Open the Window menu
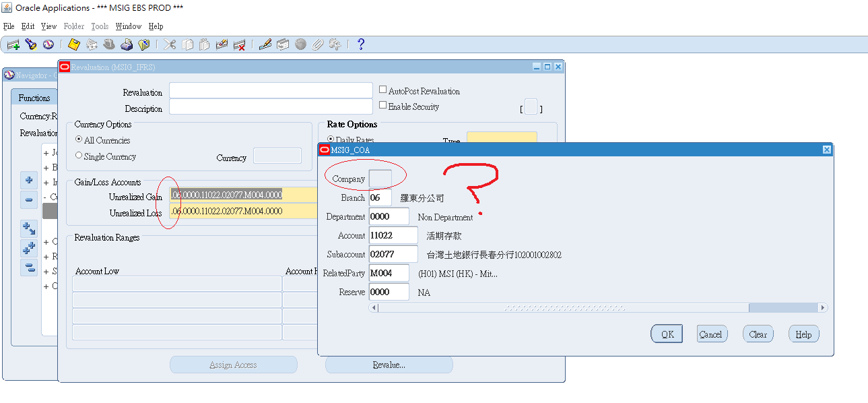 coord(128,26)
